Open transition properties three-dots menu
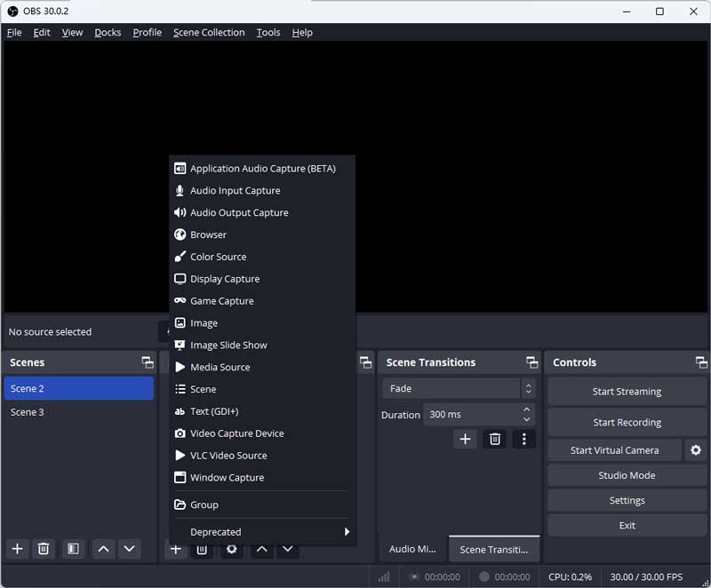711x588 pixels. (x=524, y=439)
